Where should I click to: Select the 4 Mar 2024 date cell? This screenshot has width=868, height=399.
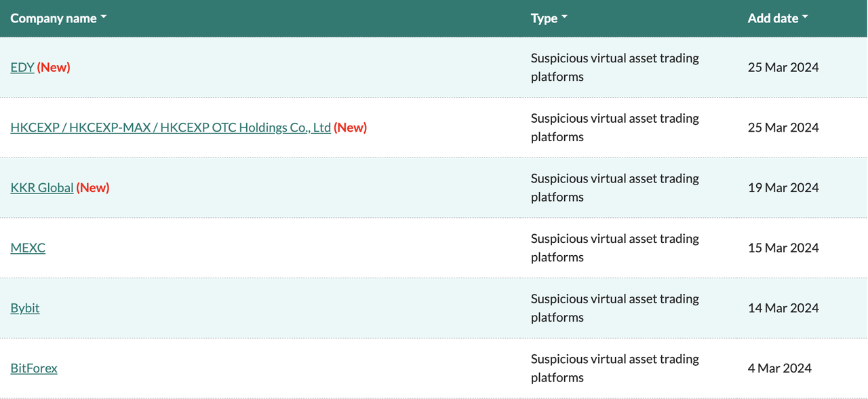[779, 368]
